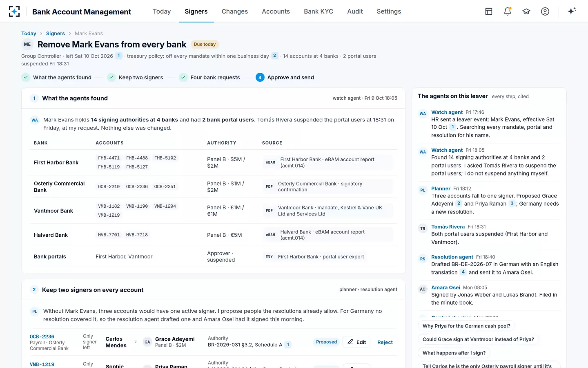The width and height of the screenshot is (588, 368).
Task: Go to the Accounts tab
Action: [x=276, y=11]
